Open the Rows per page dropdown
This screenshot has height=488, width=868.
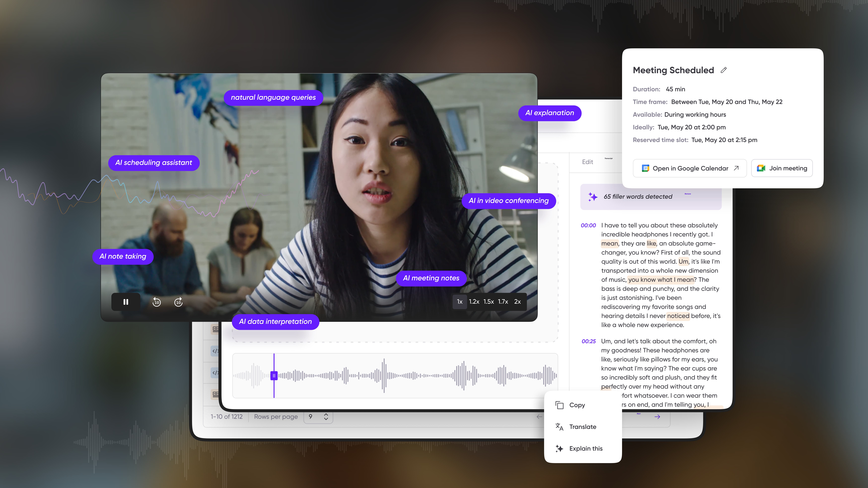pyautogui.click(x=318, y=417)
